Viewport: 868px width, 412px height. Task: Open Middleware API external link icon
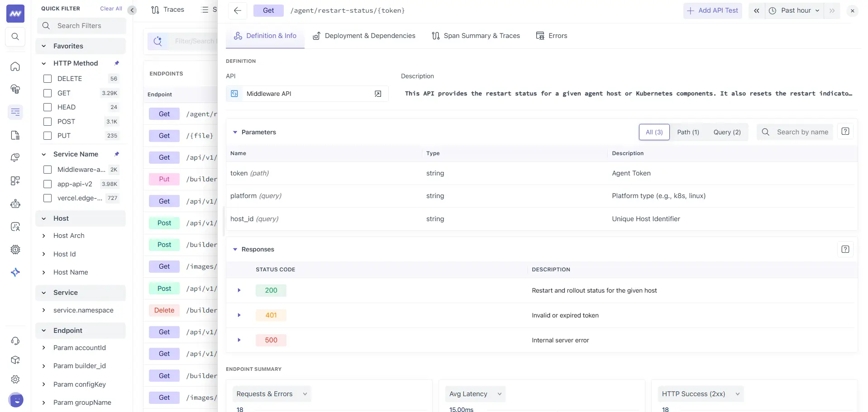(x=378, y=94)
